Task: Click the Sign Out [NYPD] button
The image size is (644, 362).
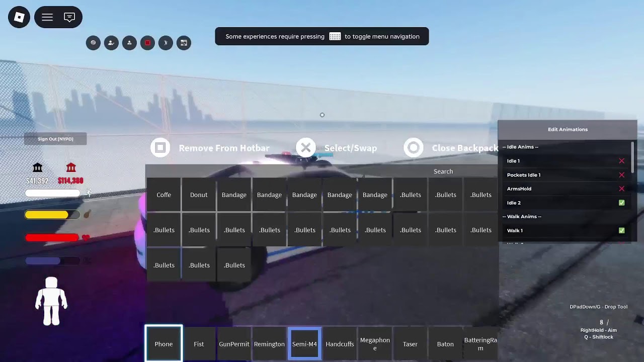Action: point(55,139)
